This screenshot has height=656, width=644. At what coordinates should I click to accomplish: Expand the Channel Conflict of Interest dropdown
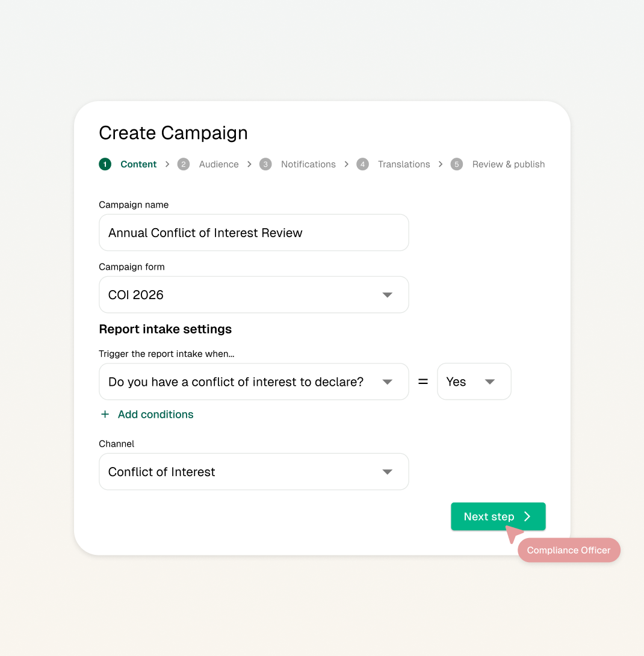click(253, 472)
